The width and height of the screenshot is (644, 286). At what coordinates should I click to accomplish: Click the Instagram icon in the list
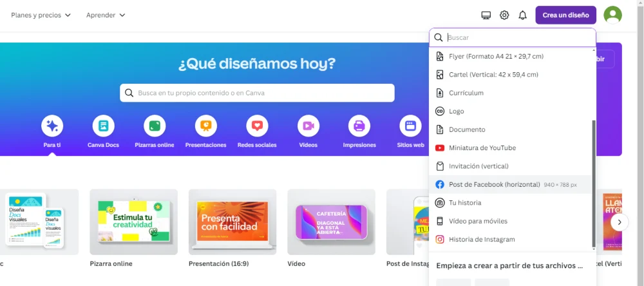(440, 239)
